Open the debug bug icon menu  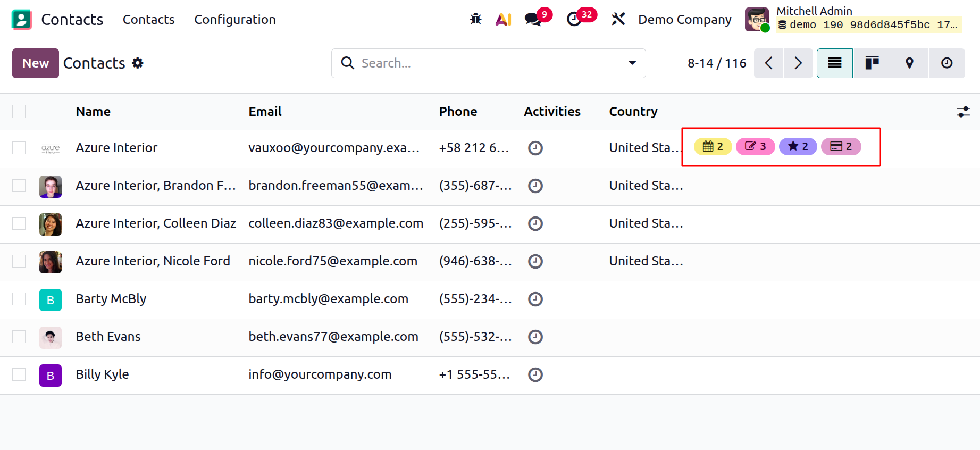(475, 20)
